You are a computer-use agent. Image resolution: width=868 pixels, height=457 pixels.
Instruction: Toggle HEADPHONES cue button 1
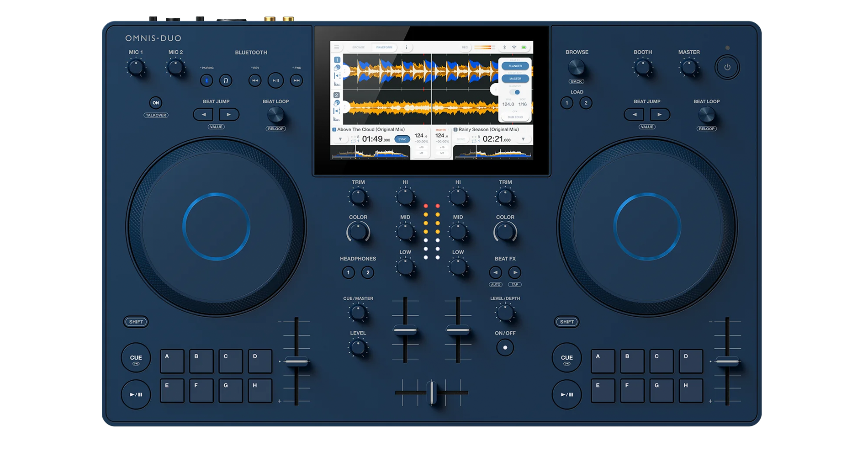pyautogui.click(x=348, y=273)
